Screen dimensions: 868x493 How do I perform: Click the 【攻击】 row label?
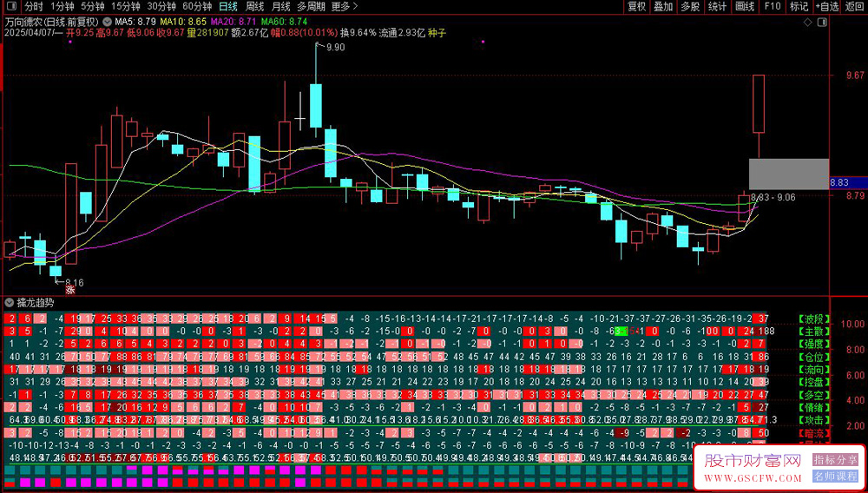point(814,419)
